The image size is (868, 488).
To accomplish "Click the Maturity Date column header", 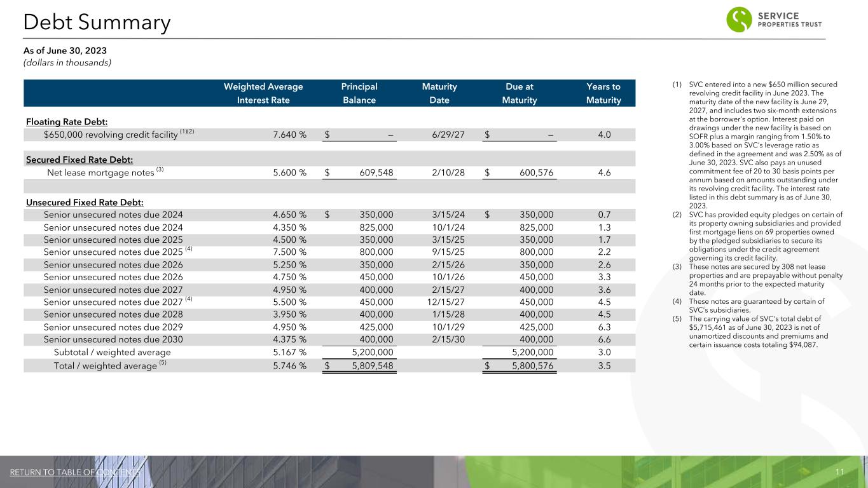I will click(439, 93).
